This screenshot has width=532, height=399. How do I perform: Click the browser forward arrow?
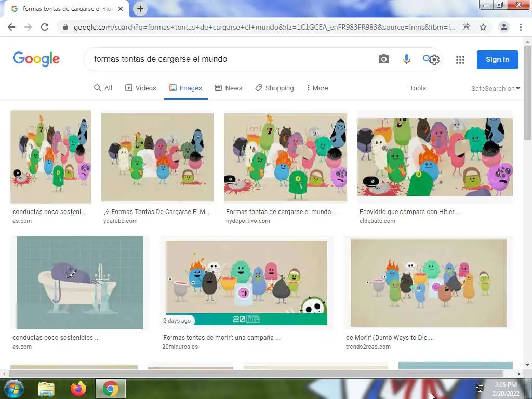(x=28, y=27)
